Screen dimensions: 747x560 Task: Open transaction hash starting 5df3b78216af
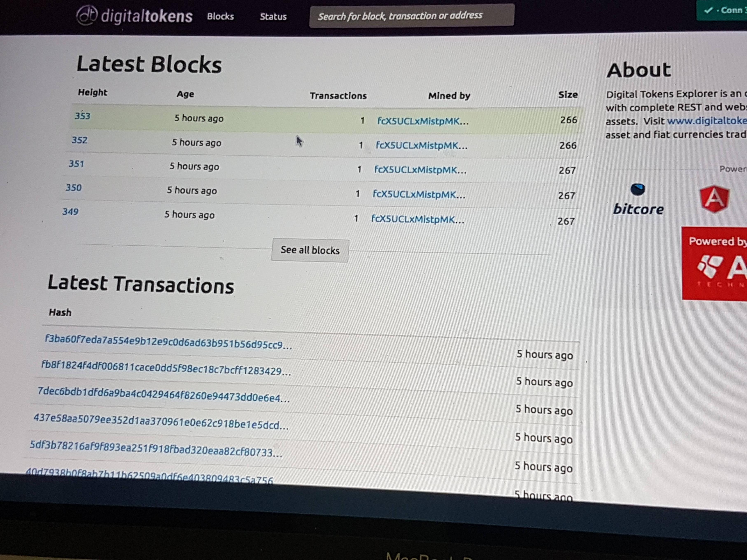[x=156, y=449]
